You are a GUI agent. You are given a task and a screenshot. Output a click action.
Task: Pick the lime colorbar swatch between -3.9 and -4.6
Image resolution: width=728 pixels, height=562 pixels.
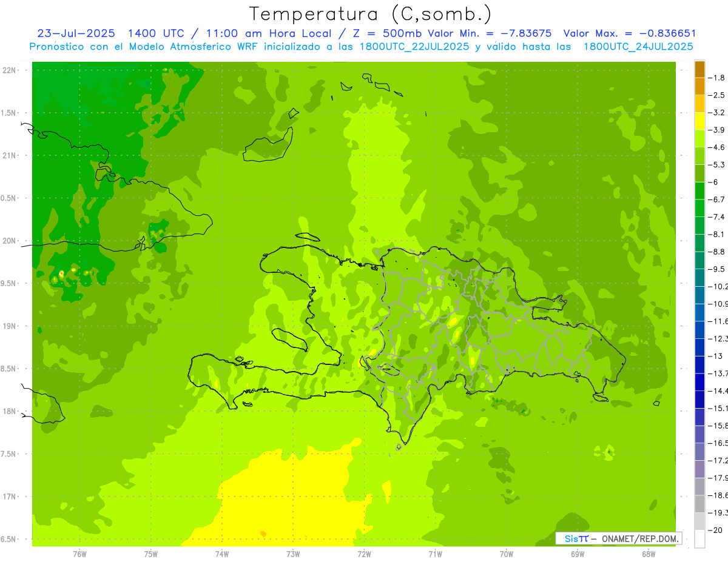click(x=699, y=139)
